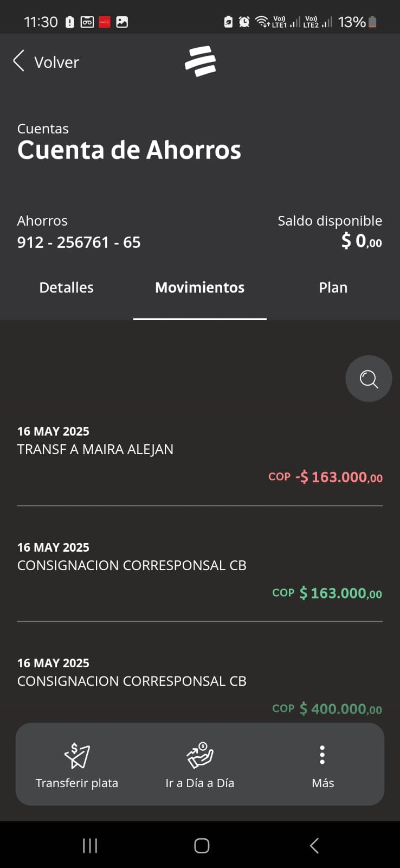This screenshot has height=868, width=400.
Task: Open Ir a Día a Día hand icon
Action: [200, 755]
